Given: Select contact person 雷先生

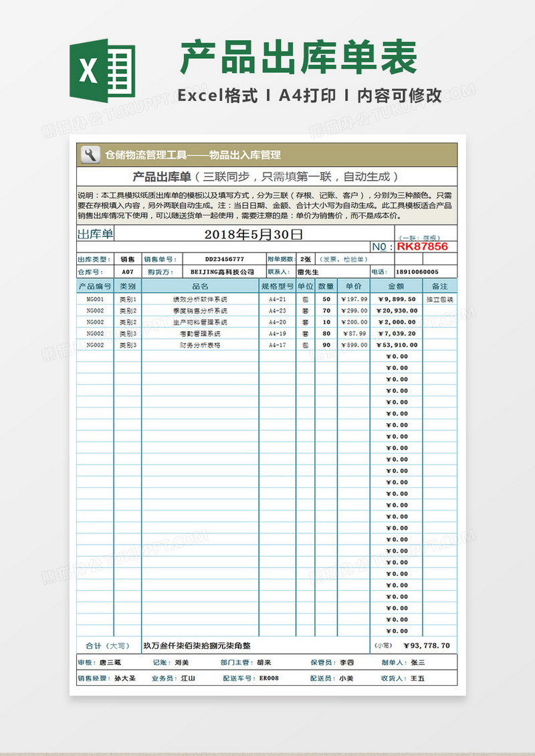Looking at the screenshot, I should tap(308, 272).
